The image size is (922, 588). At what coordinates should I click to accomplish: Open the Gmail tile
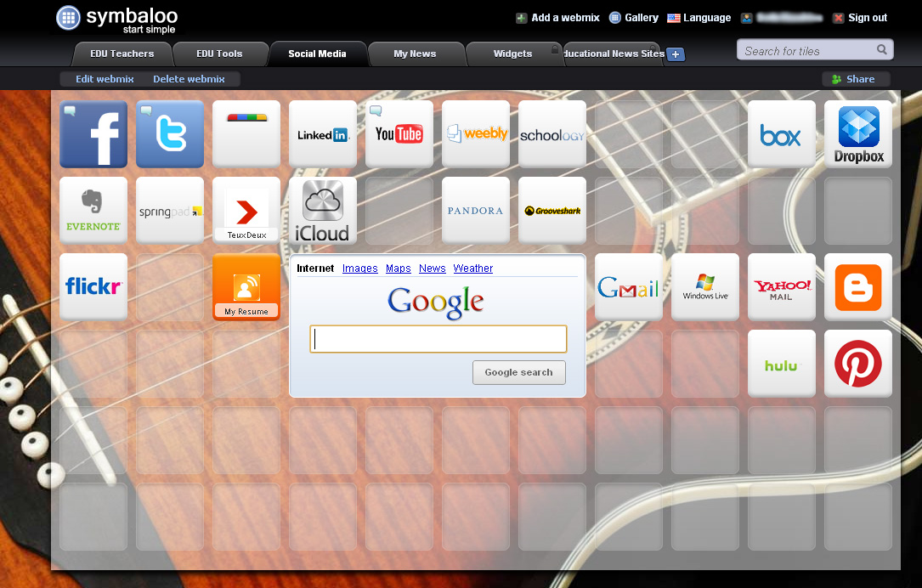click(629, 287)
